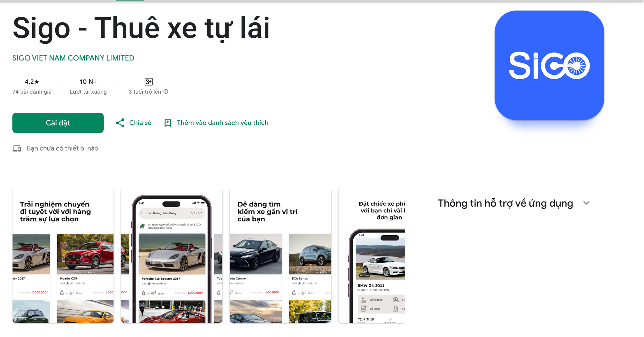644x337 pixels.
Task: Click the info icon beside the age rating
Action: click(x=166, y=92)
